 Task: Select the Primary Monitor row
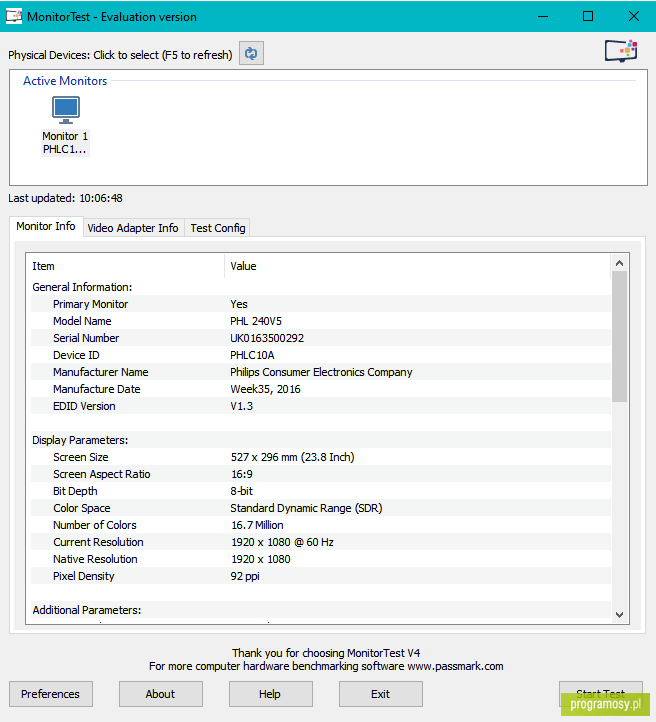click(321, 304)
